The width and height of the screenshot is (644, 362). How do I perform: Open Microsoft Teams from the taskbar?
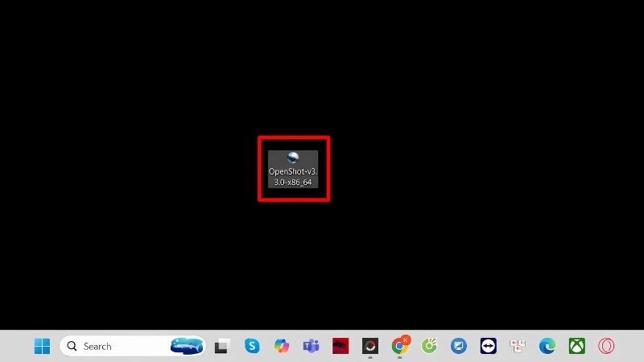tap(311, 346)
